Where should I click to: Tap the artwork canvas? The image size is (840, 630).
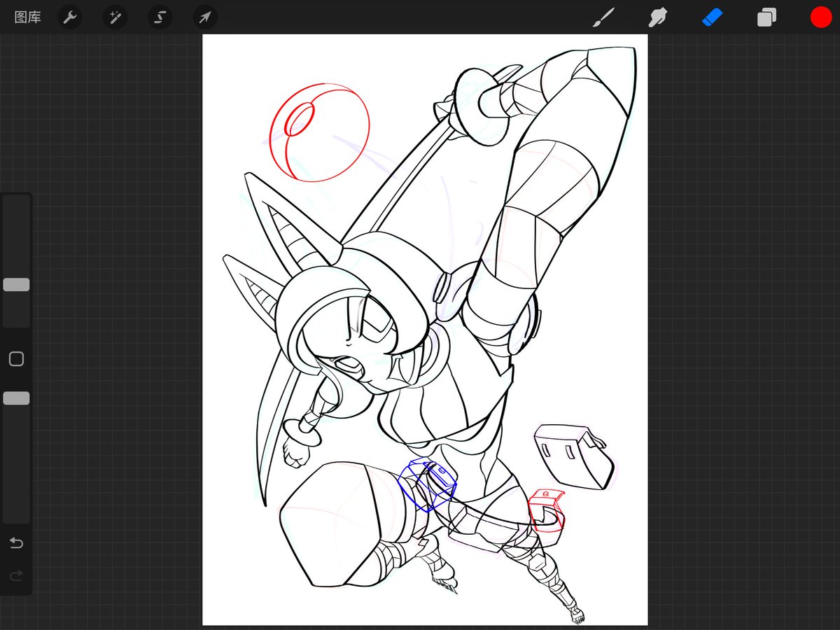[425, 330]
